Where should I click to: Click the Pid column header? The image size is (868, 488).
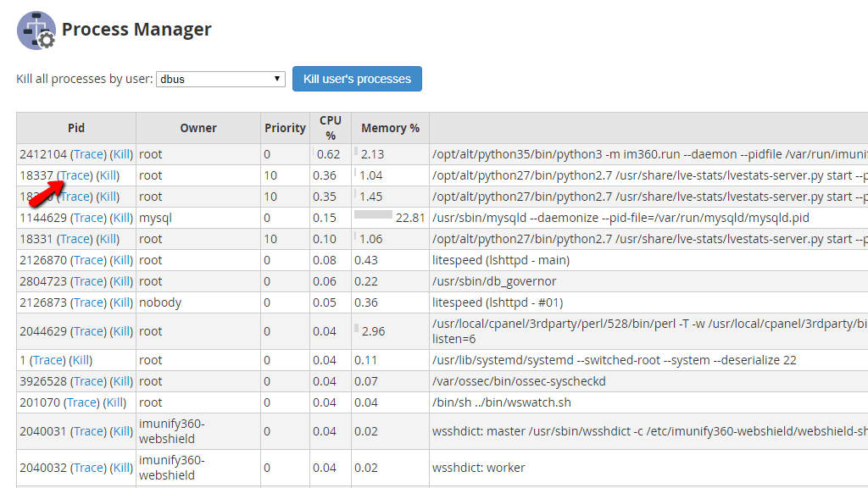point(75,128)
